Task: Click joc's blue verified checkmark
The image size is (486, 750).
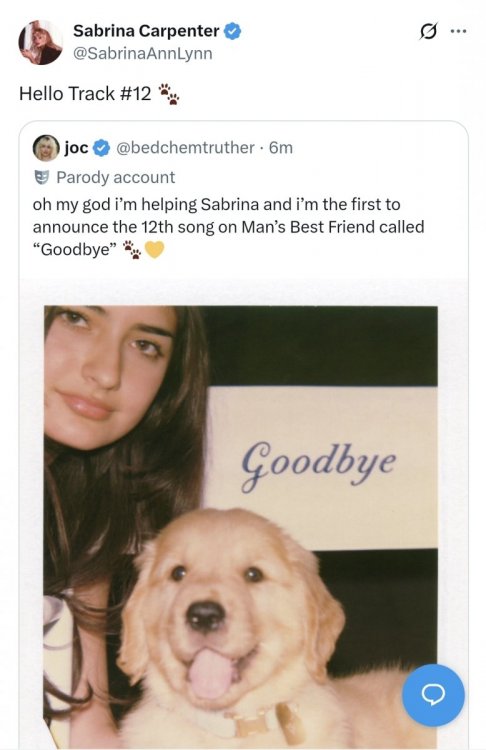Action: (101, 148)
